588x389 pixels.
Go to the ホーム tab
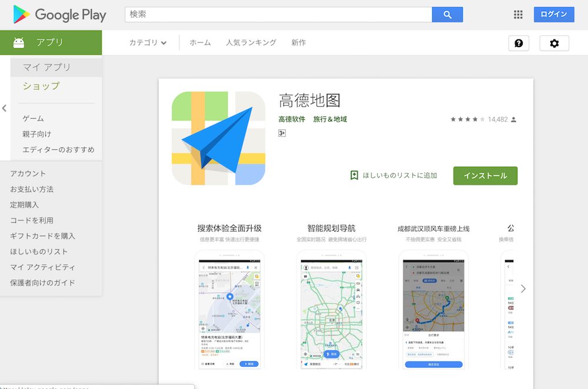coord(200,42)
